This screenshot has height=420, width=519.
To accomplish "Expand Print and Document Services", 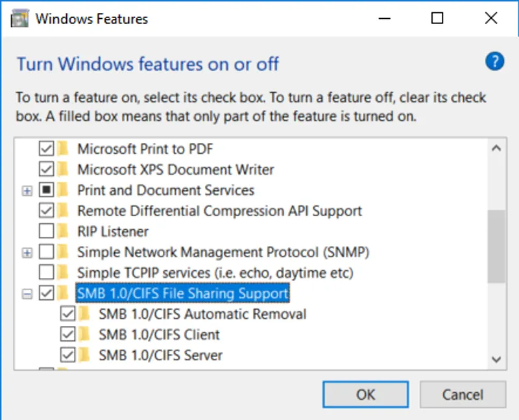I will (27, 190).
